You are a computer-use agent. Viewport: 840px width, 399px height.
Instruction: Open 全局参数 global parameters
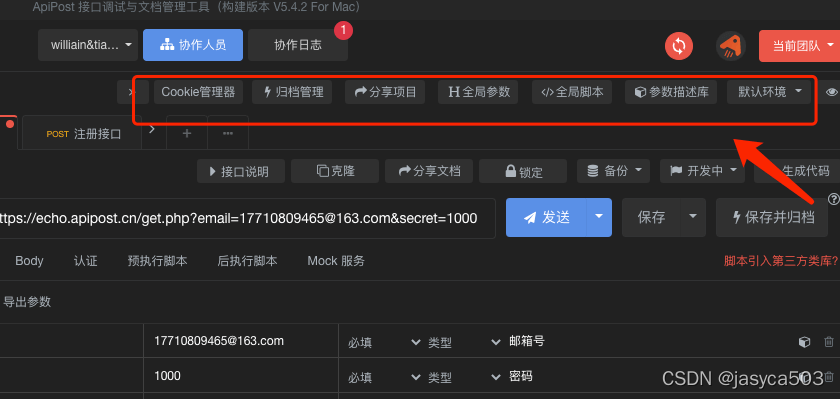[478, 92]
